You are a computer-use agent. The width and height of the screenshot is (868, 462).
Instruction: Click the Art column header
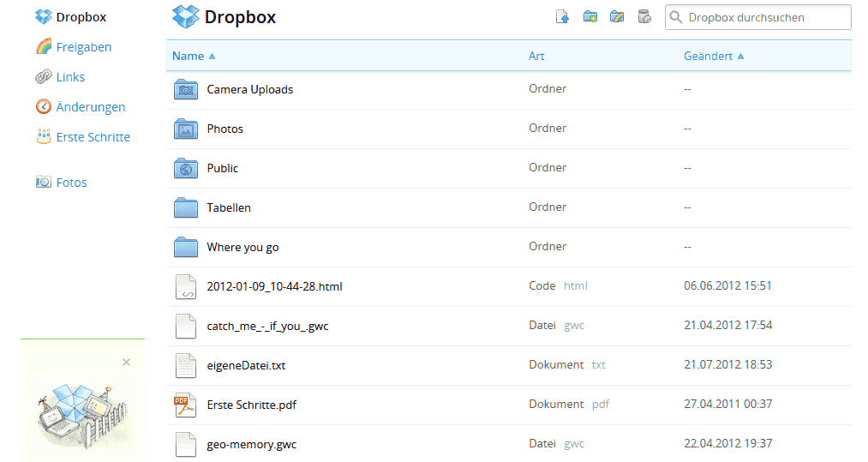(536, 56)
